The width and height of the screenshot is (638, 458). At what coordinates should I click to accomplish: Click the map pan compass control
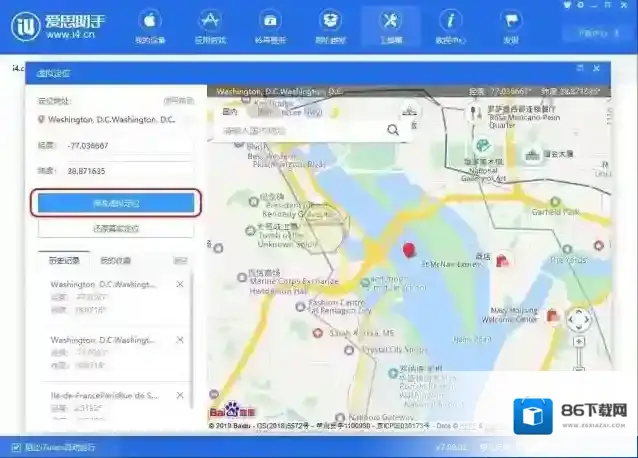[578, 321]
